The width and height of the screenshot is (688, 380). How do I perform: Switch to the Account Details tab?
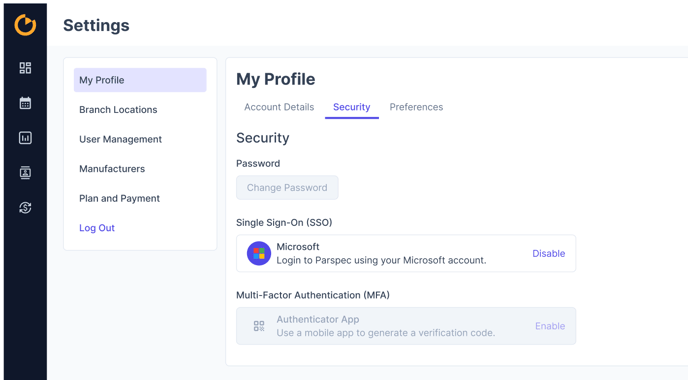(279, 107)
